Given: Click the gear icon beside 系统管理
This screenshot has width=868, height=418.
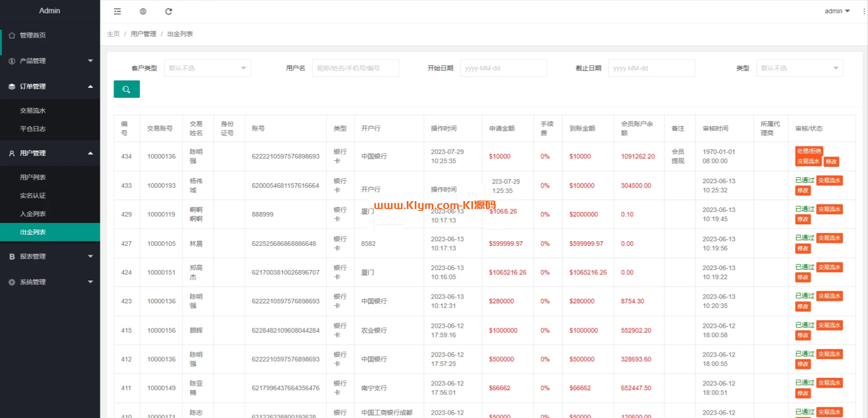Looking at the screenshot, I should (x=12, y=282).
